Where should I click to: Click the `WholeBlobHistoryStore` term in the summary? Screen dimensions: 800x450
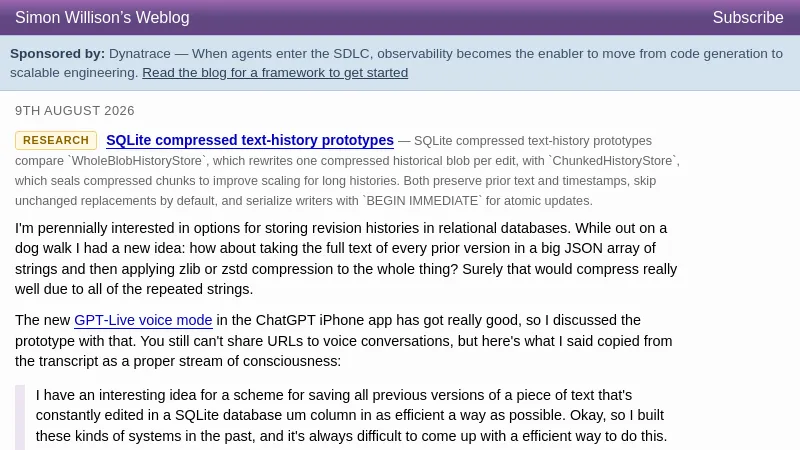(137, 161)
